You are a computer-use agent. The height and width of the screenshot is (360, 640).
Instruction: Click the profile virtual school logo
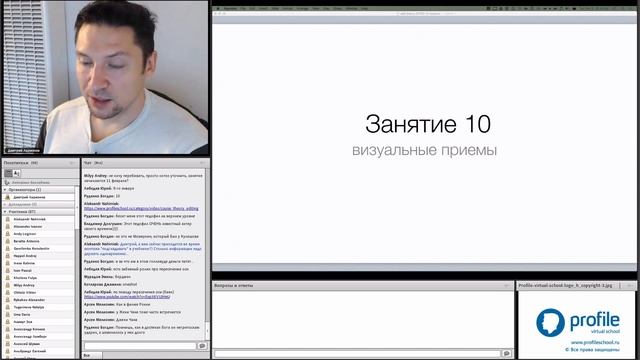(578, 322)
